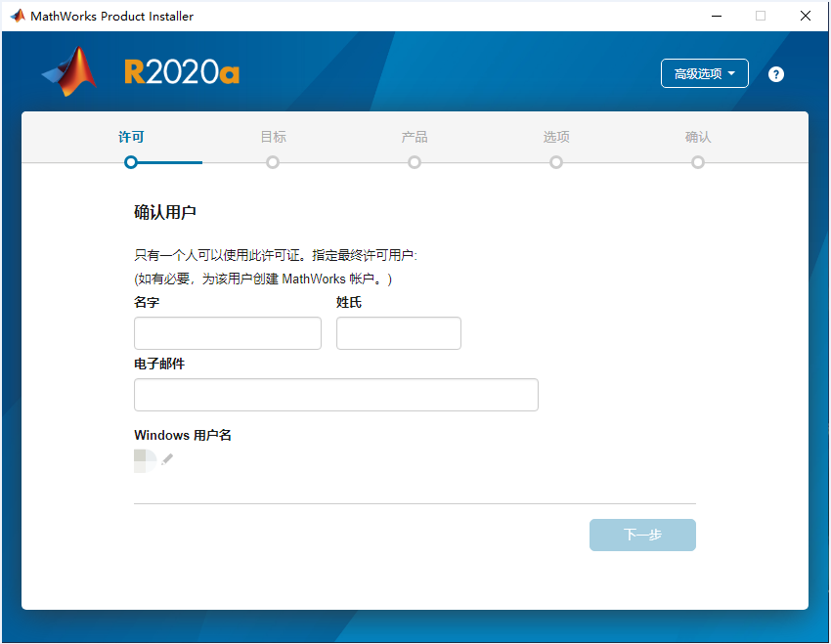
Task: Click the 姓氏 field label
Action: 349,302
